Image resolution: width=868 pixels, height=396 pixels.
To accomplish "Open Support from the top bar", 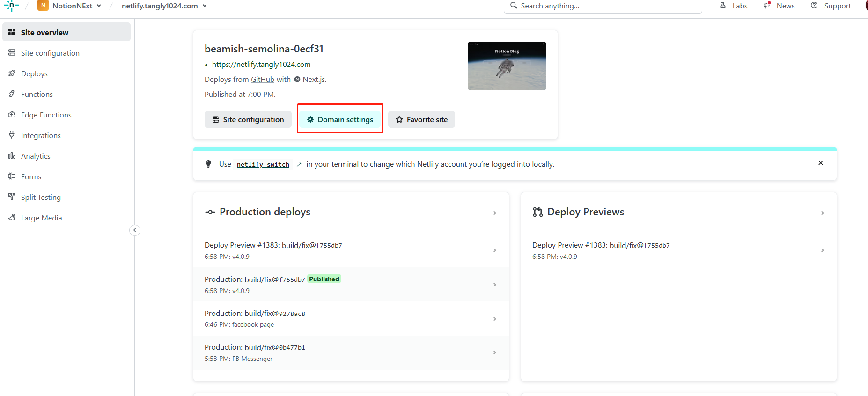I will click(x=831, y=6).
